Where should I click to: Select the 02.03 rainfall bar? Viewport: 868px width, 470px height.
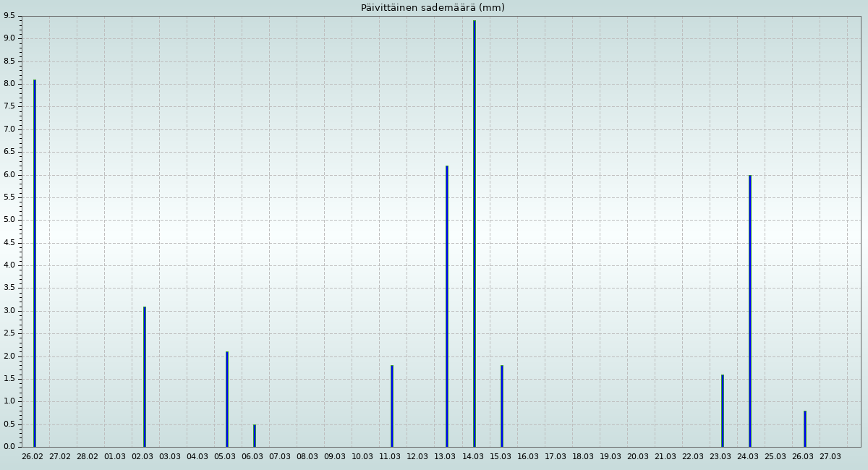(145, 377)
